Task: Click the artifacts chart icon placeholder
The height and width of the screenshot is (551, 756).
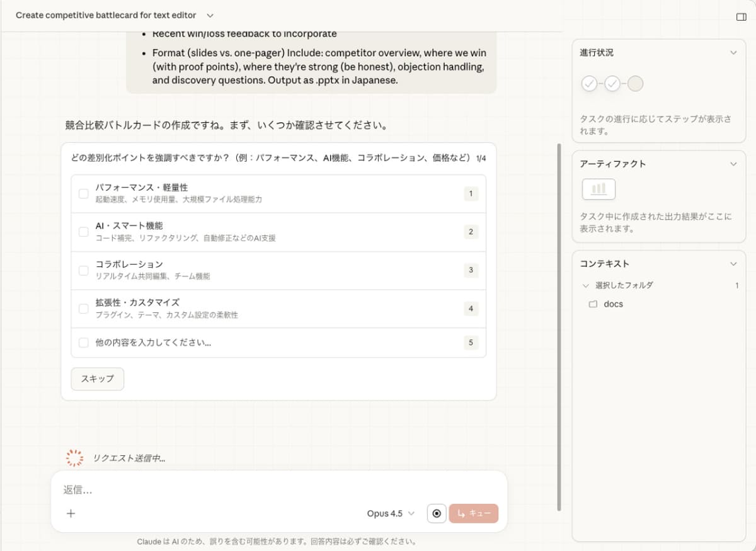Action: tap(598, 188)
